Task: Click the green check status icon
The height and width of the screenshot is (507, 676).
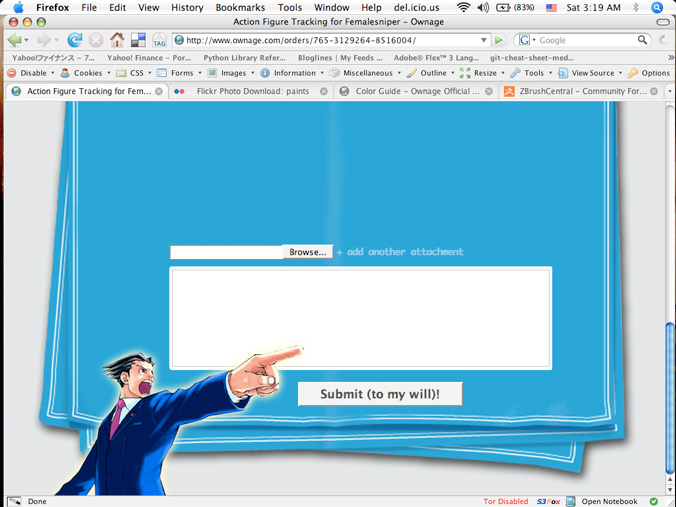Action: (654, 501)
